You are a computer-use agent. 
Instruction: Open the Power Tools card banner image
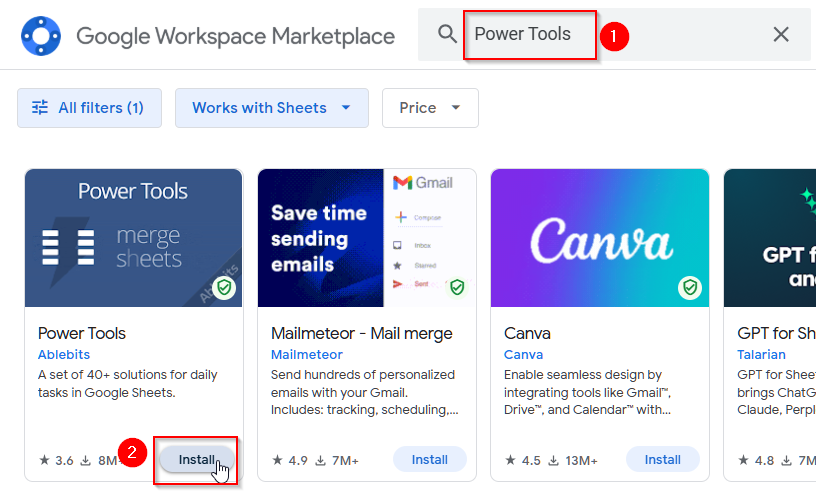click(134, 238)
